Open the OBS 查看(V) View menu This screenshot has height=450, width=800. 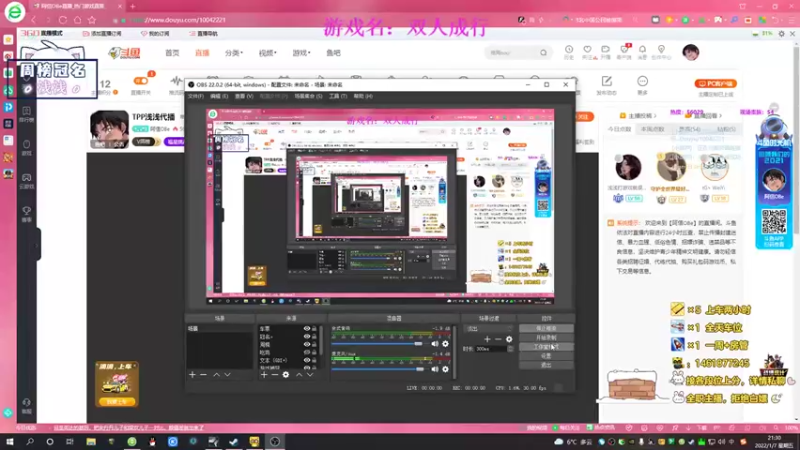(244, 96)
